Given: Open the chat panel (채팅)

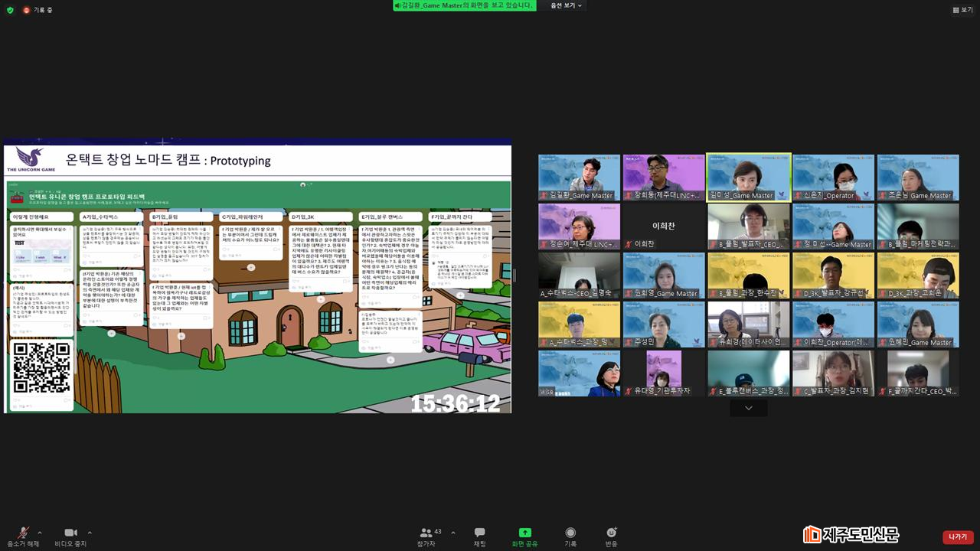Looking at the screenshot, I should tap(479, 533).
